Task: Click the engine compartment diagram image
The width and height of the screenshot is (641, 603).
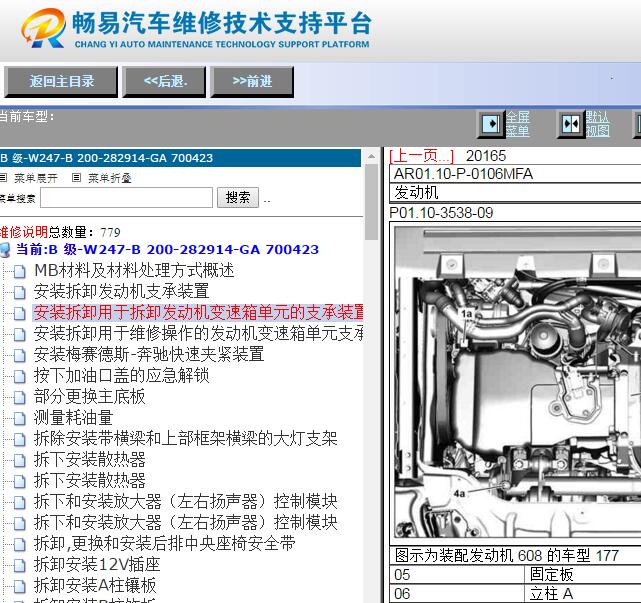Action: [518, 382]
